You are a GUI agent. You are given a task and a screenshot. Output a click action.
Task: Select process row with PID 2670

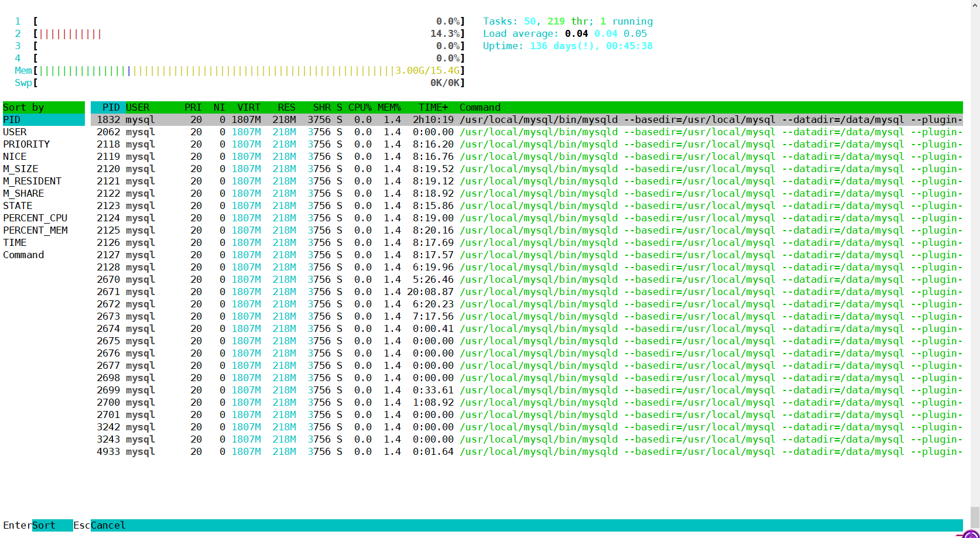pos(527,279)
